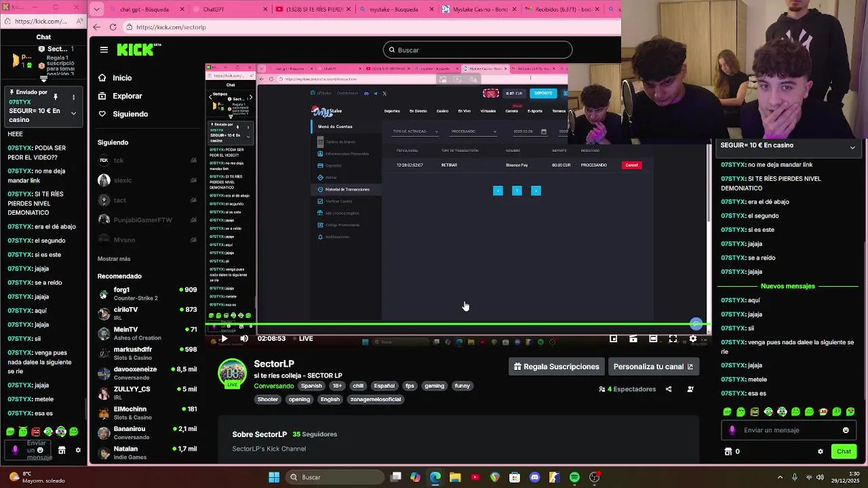Open pinned message options in popout chat
Viewport: 868px width, 488px height.
pyautogui.click(x=73, y=97)
